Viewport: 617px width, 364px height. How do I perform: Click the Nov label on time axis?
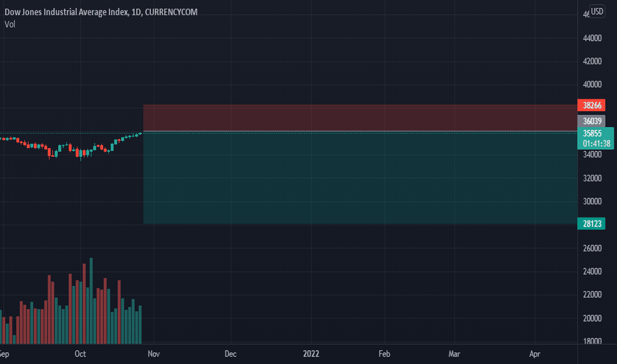154,354
